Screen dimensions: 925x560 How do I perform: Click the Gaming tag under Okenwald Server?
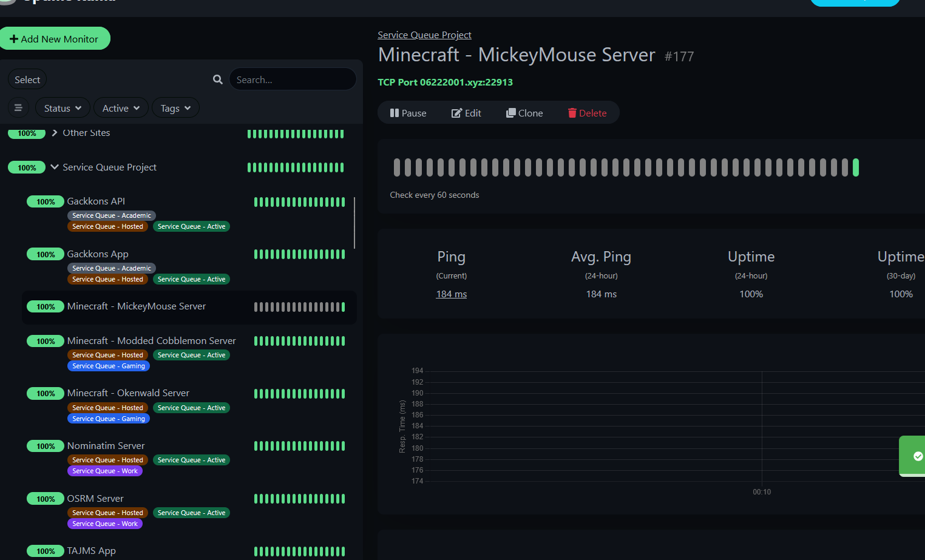(109, 419)
